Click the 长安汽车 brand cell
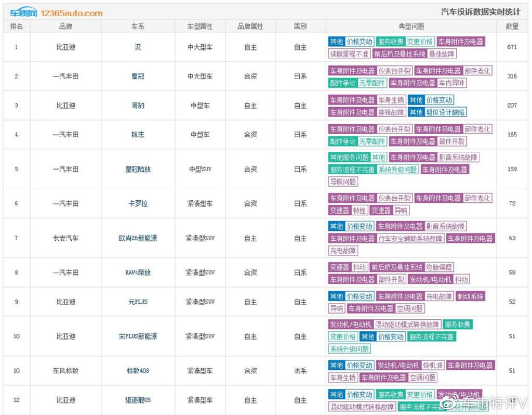Viewport: 532px width, 415px height. click(x=65, y=238)
